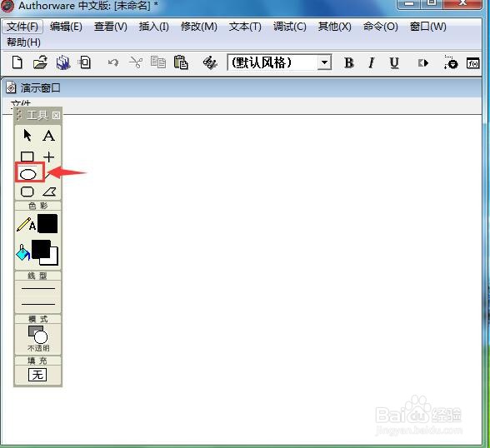The height and width of the screenshot is (448, 490).
Task: Select the Straight line plus tool
Action: pos(48,157)
